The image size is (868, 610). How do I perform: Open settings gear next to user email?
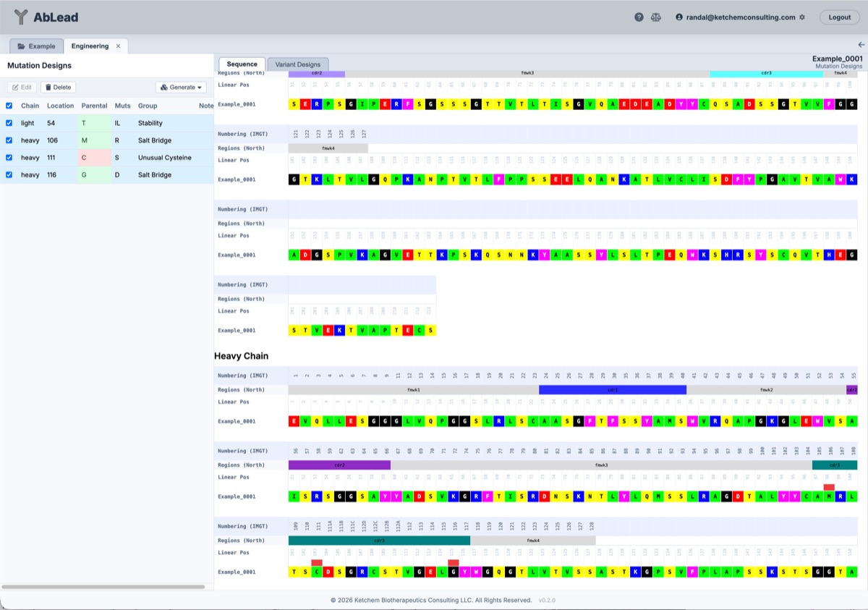coord(802,17)
